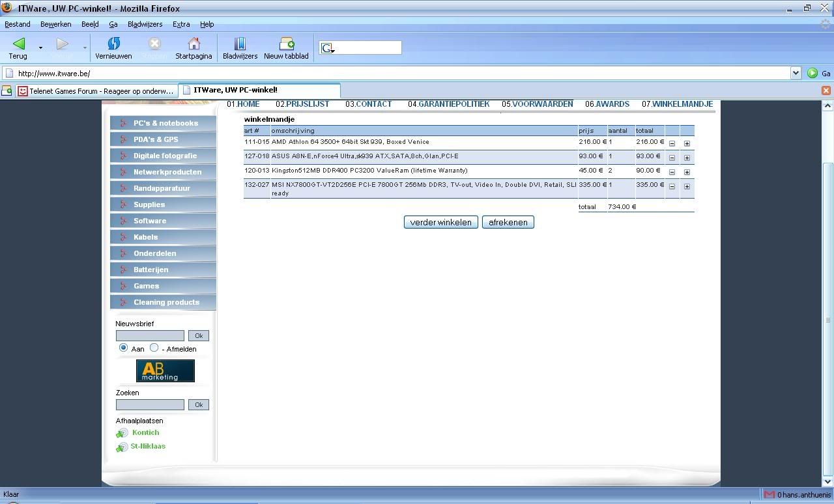
Task: Open the Gmail notifier in status bar
Action: coord(797,495)
